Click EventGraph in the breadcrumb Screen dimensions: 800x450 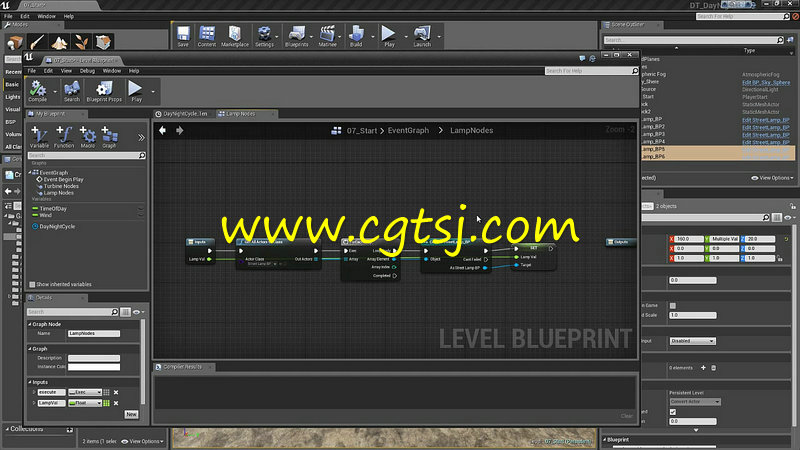pyautogui.click(x=408, y=131)
